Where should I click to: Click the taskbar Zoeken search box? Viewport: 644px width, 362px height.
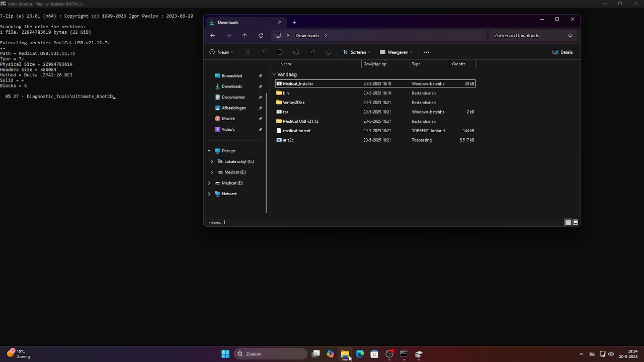270,354
